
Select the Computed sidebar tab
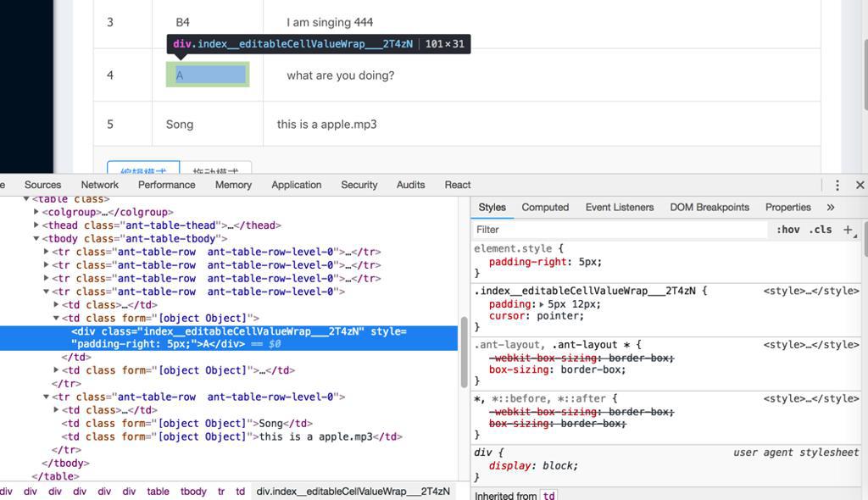click(x=545, y=207)
